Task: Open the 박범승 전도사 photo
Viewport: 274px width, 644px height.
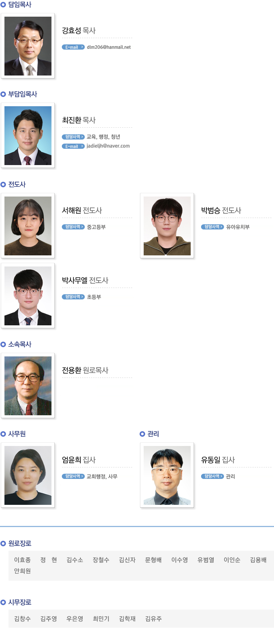Action: [x=167, y=226]
